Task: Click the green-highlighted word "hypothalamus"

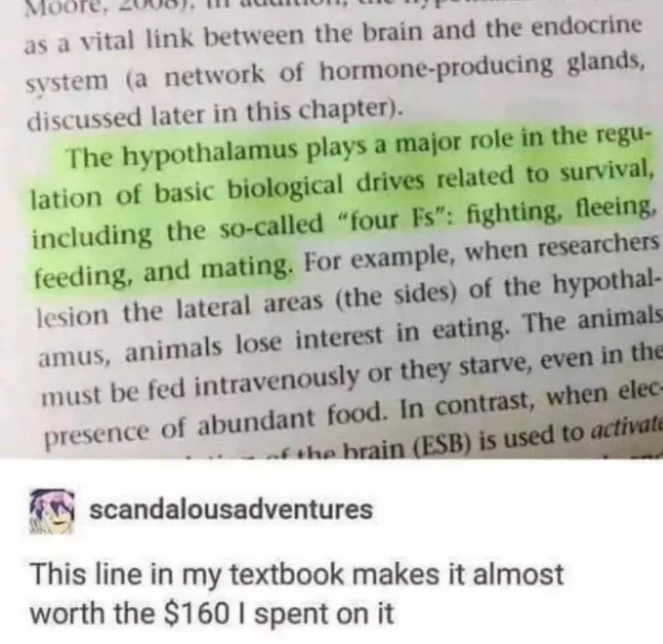Action: click(211, 157)
